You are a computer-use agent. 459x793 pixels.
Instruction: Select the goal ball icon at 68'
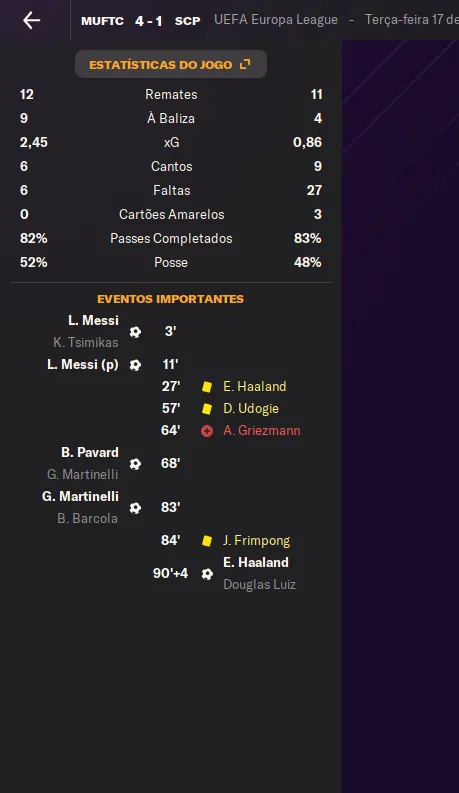[x=135, y=464]
